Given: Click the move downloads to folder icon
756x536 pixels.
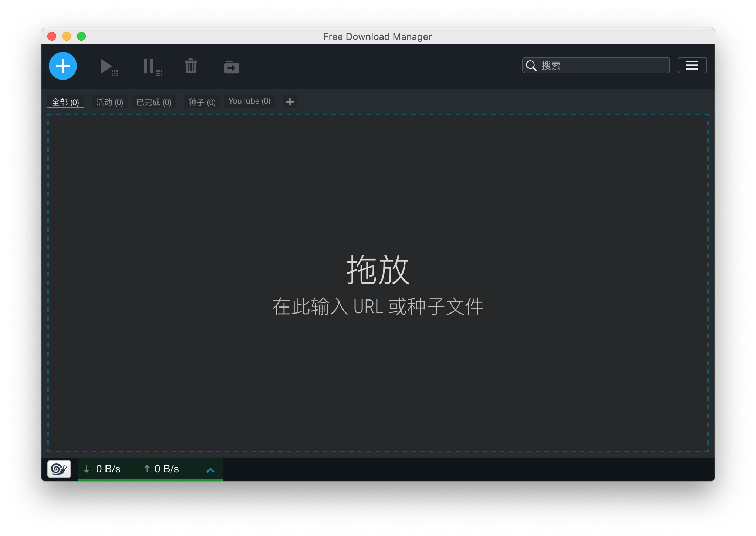Looking at the screenshot, I should click(x=231, y=67).
